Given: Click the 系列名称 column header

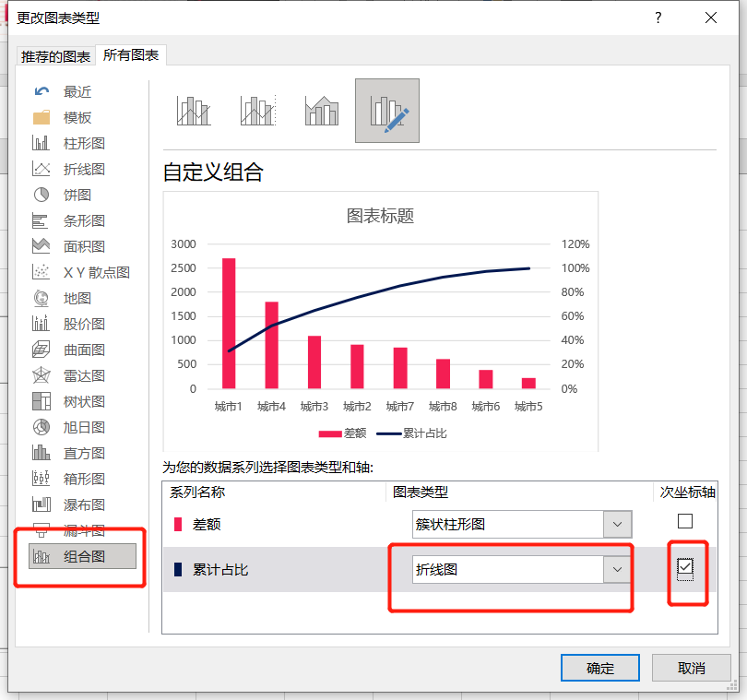Looking at the screenshot, I should (197, 492).
